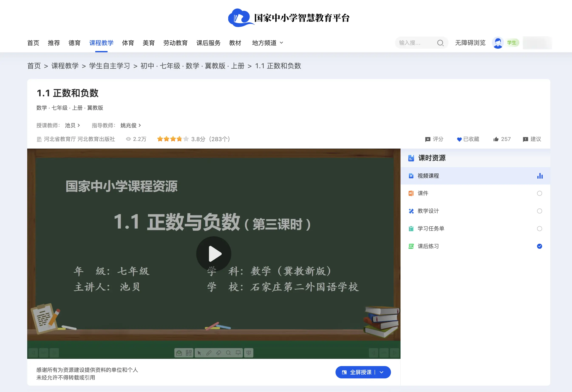Image resolution: width=572 pixels, height=392 pixels.
Task: Click the 视频课程 playing bars indicator
Action: coord(540,176)
